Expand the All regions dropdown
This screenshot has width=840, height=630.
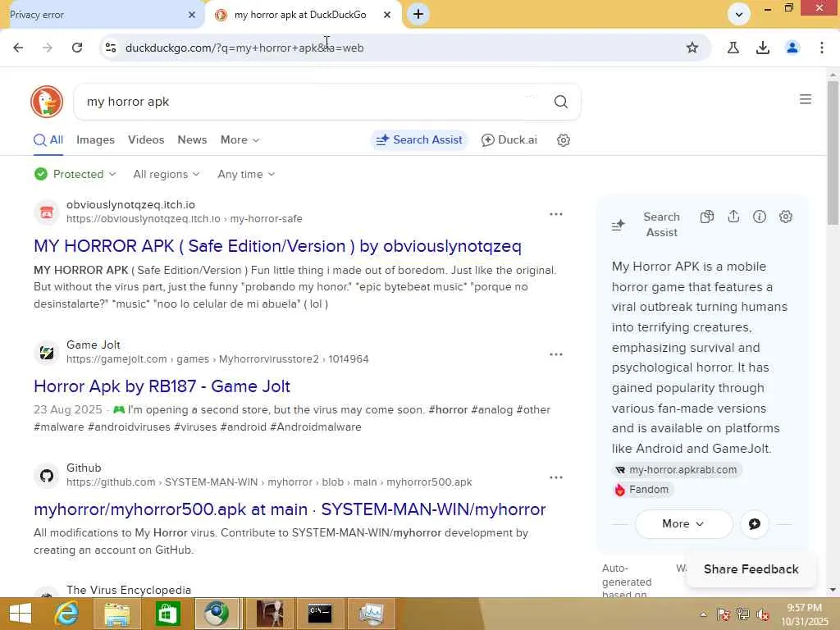167,174
